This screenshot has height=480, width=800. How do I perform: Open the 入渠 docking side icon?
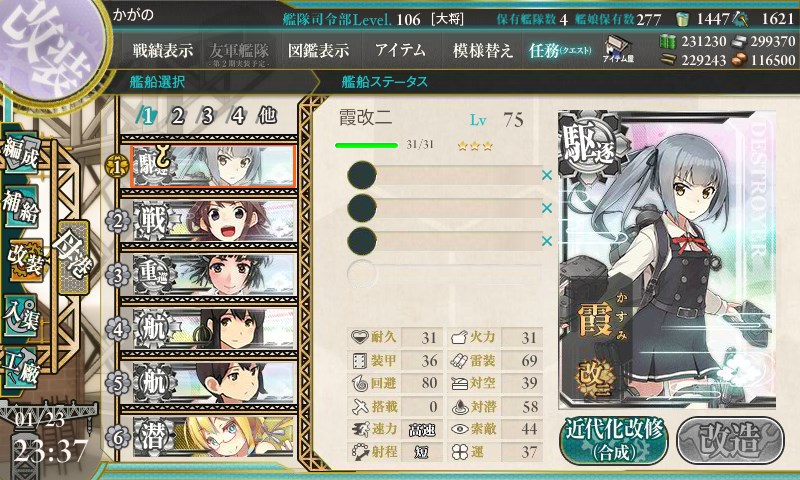pos(20,315)
